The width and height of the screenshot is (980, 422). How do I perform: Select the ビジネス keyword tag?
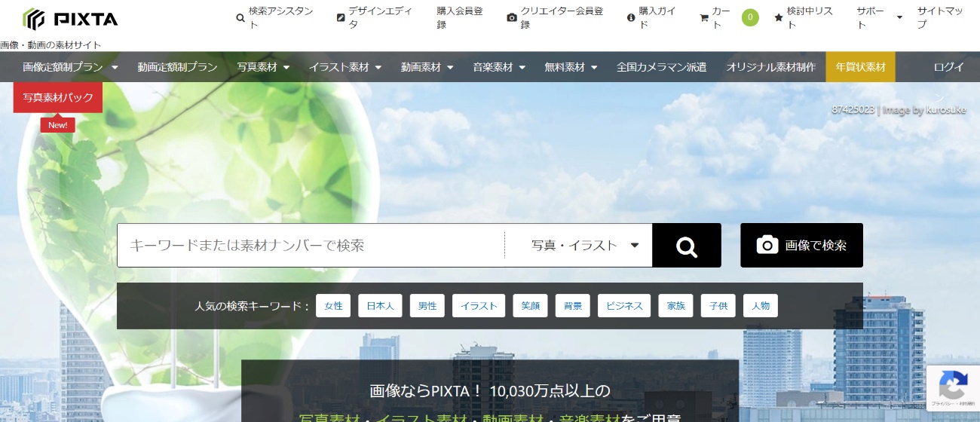(x=624, y=306)
